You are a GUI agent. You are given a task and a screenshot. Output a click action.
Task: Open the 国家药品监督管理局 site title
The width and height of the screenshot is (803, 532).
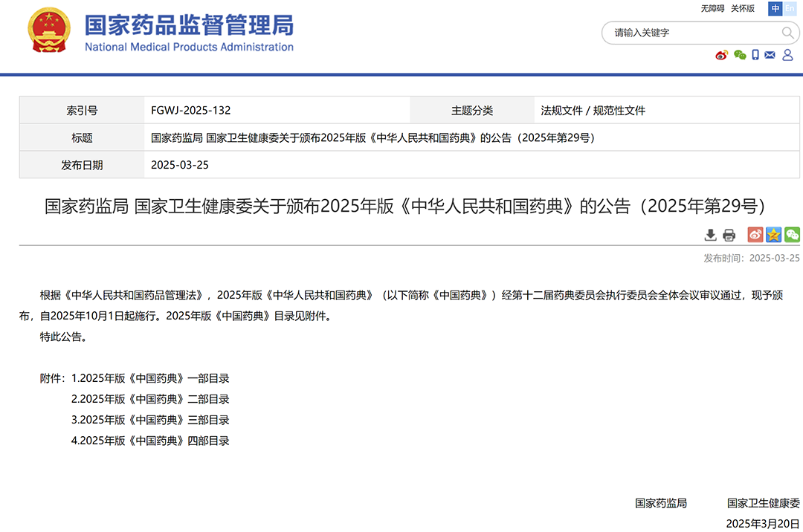click(189, 25)
